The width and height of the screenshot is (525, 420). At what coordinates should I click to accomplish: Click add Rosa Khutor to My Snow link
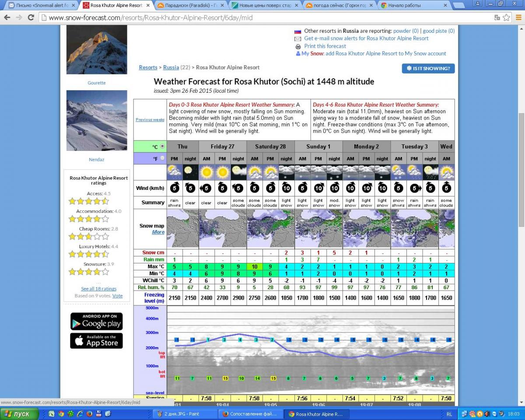pyautogui.click(x=386, y=53)
